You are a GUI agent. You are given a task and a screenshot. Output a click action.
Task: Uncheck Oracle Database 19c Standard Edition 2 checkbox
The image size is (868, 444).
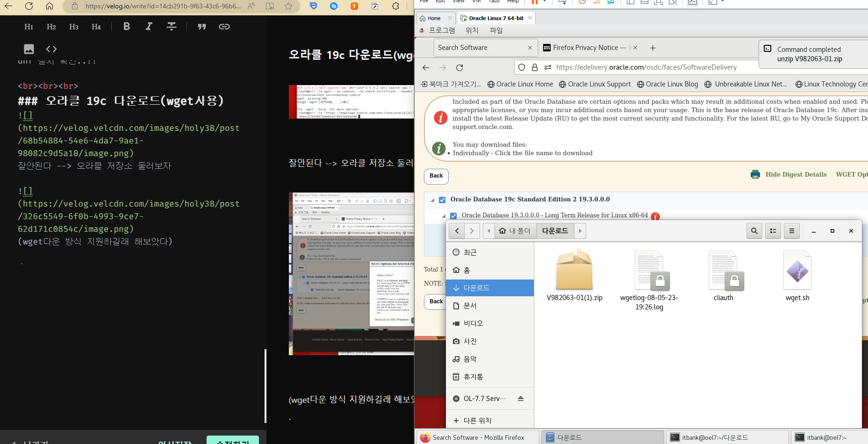click(x=442, y=200)
